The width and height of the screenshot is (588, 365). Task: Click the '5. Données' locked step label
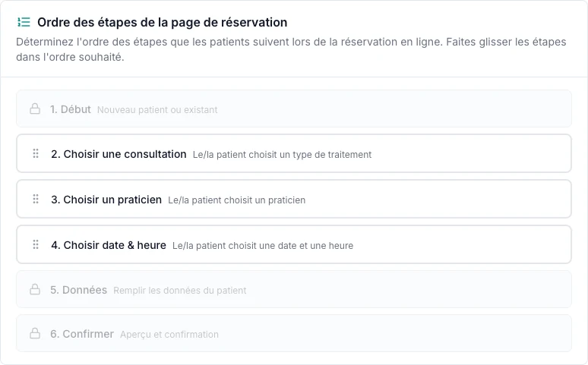tap(79, 290)
